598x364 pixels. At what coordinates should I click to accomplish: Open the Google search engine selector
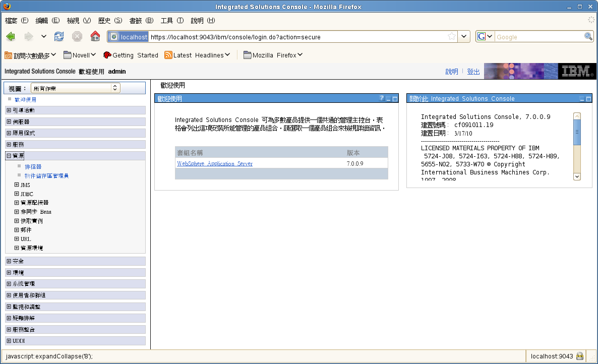tap(485, 37)
